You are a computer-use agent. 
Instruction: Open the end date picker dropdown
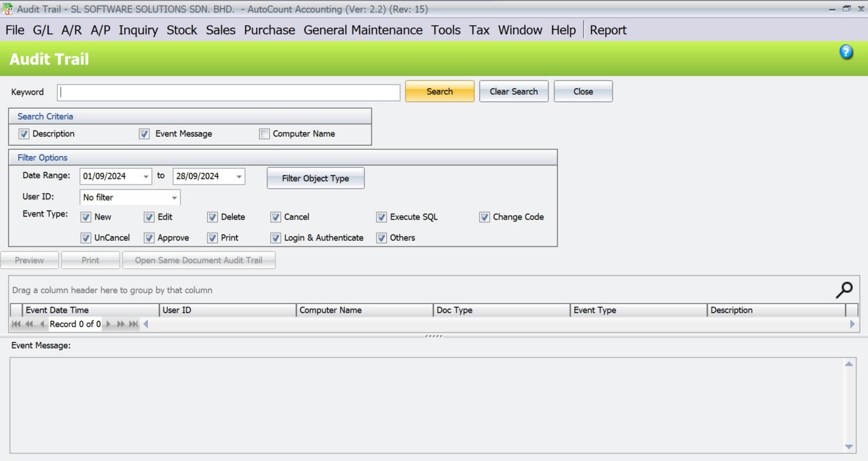click(x=240, y=176)
